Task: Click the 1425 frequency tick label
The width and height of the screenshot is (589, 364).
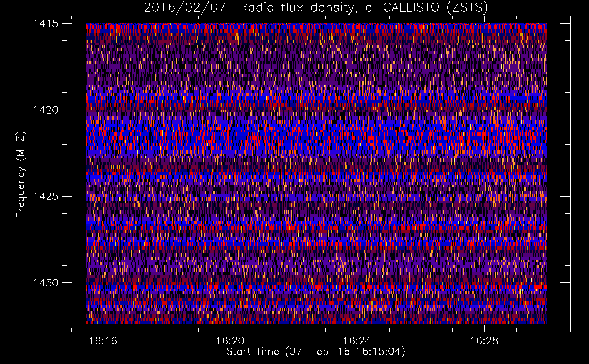Action: coord(46,197)
